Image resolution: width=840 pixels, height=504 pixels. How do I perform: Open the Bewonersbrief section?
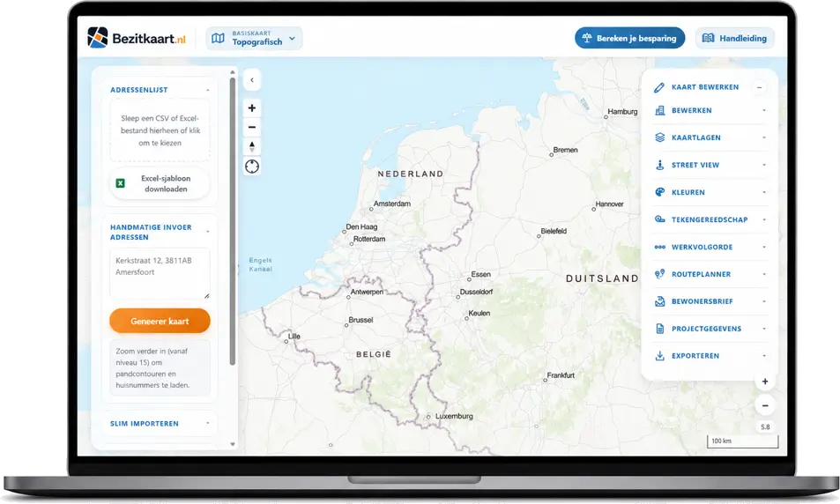(710, 301)
